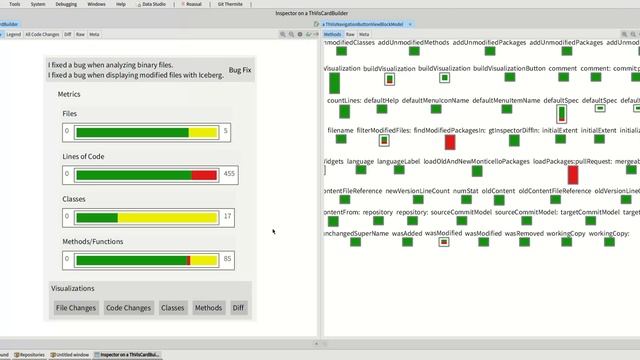Select the green box under gtInspectorDiffIn:
The image size is (640, 360).
(514, 141)
